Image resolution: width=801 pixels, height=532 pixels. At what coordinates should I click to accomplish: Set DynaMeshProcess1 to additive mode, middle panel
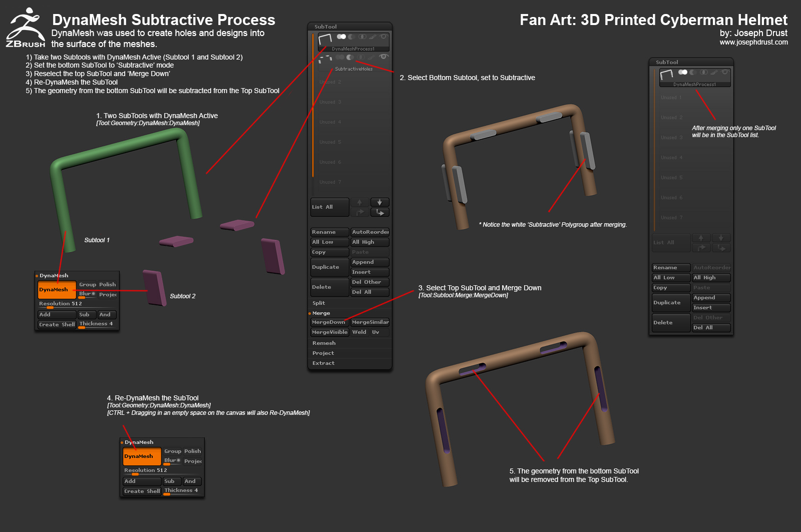[341, 37]
